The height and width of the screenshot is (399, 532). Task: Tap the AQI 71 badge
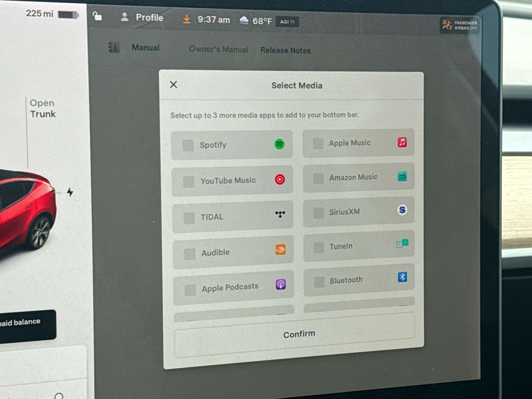[287, 22]
